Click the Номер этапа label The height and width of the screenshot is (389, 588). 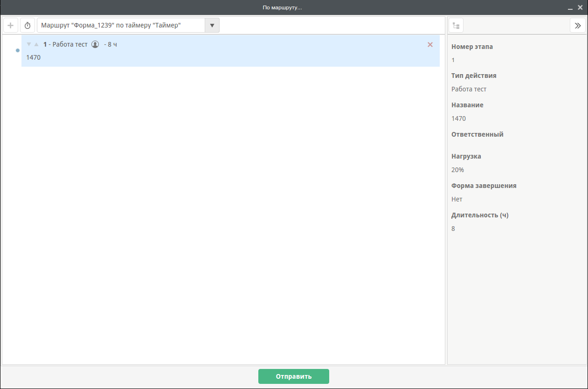pos(472,47)
